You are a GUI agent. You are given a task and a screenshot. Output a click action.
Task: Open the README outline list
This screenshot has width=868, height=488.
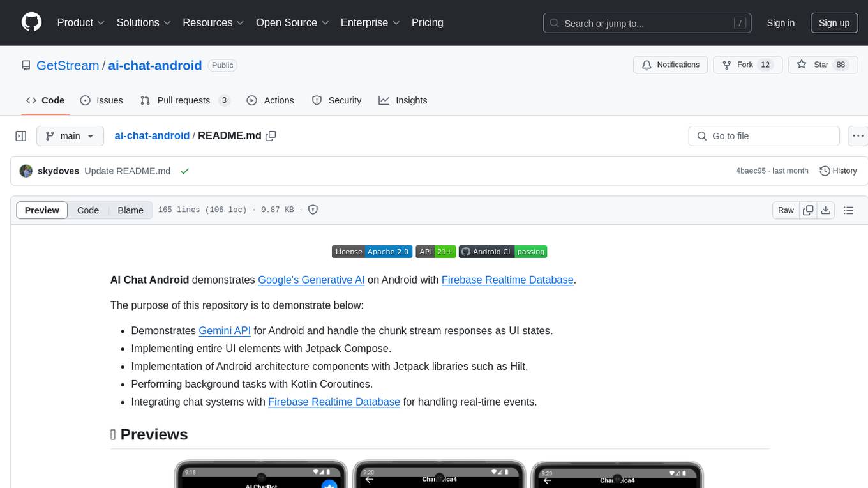coord(848,210)
